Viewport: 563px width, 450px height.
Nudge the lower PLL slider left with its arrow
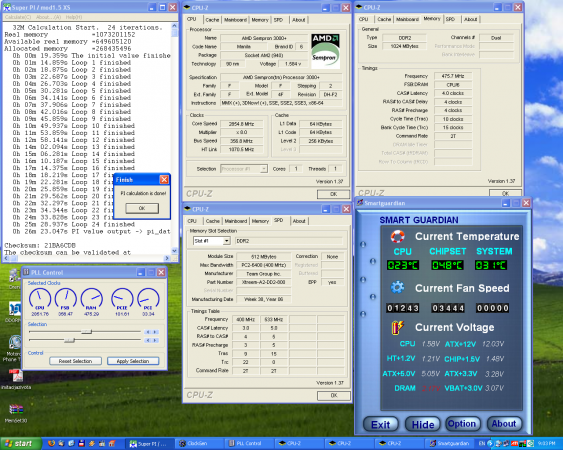148,340
